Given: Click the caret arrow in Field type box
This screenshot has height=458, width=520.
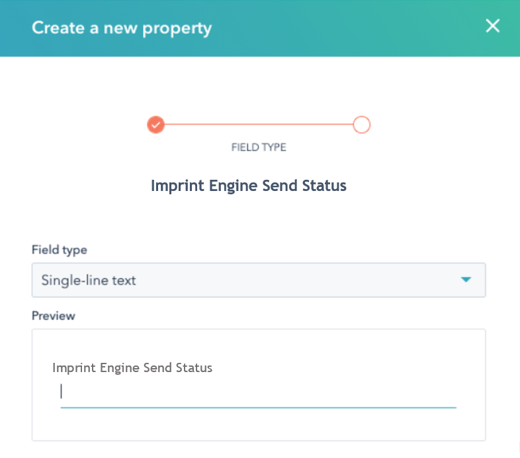Looking at the screenshot, I should [466, 279].
